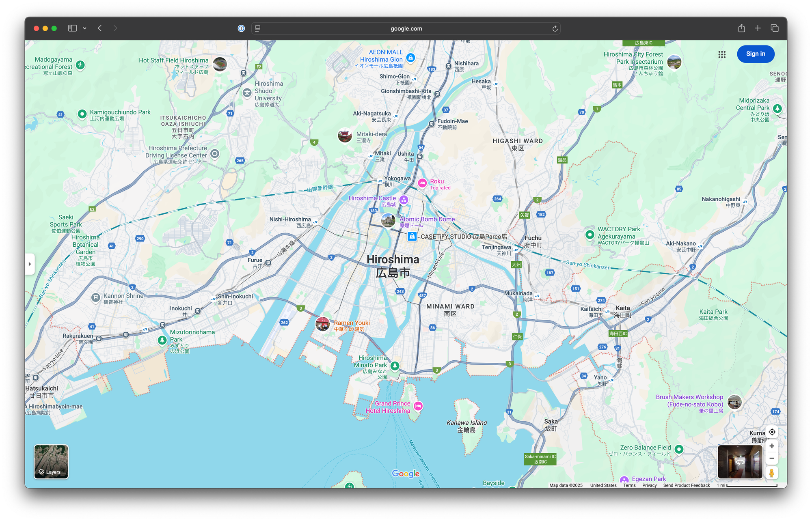Select the Hiroshima Minato Park pin
The height and width of the screenshot is (521, 812).
(x=395, y=366)
